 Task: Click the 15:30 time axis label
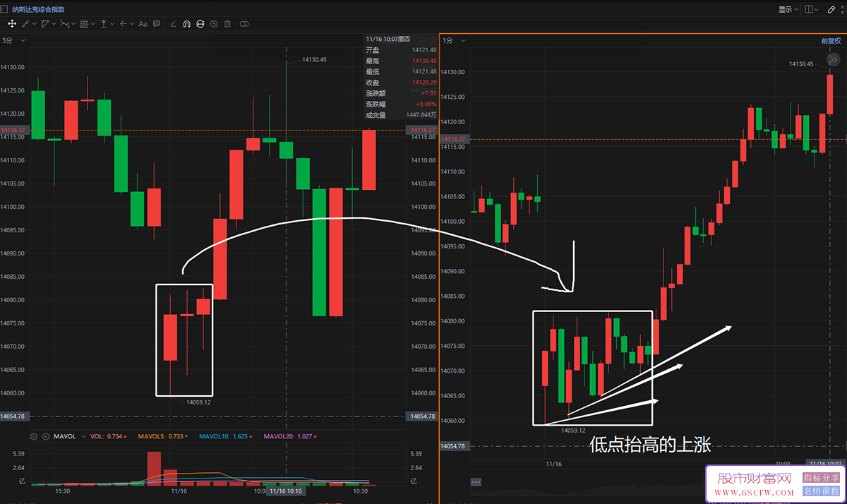coord(63,491)
